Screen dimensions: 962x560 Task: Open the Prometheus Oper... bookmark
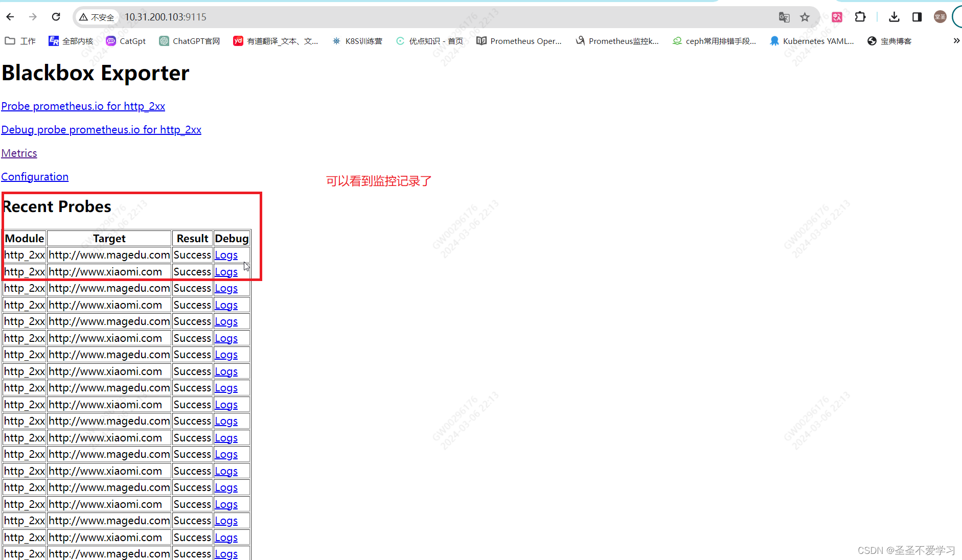(519, 41)
